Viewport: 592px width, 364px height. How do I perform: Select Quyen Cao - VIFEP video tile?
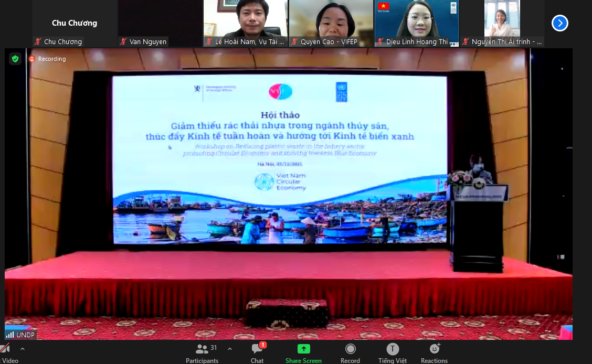(331, 21)
